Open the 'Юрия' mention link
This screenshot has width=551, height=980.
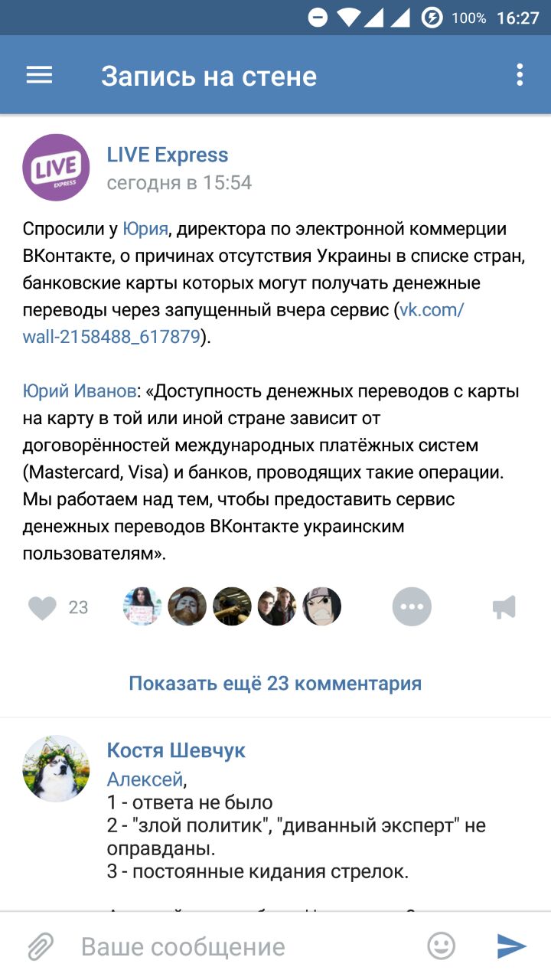click(x=145, y=229)
